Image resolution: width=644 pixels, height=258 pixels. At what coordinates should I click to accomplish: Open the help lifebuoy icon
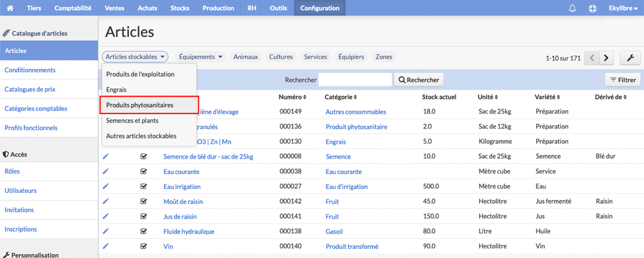(592, 8)
